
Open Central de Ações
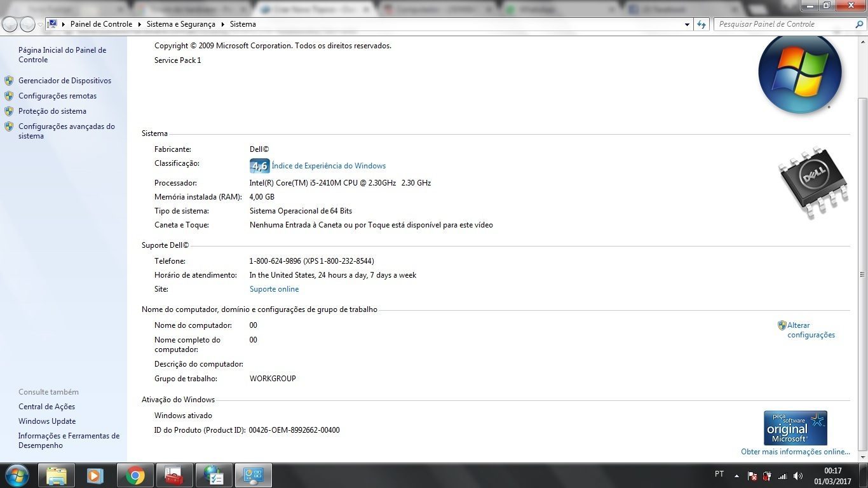pyautogui.click(x=46, y=407)
